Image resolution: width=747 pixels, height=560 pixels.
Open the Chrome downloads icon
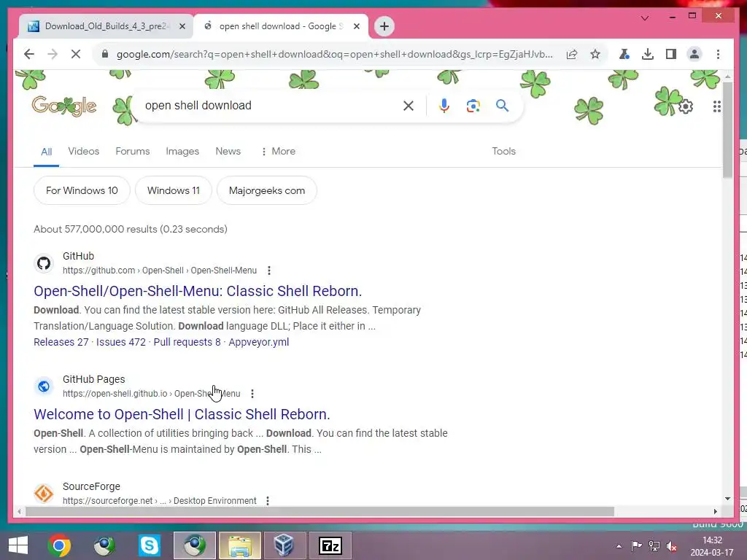click(x=648, y=54)
